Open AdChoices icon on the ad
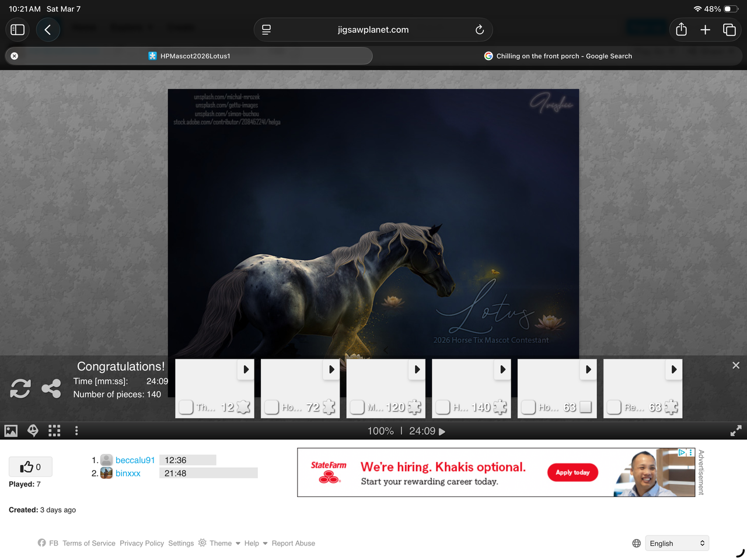The image size is (747, 560). [x=682, y=453]
